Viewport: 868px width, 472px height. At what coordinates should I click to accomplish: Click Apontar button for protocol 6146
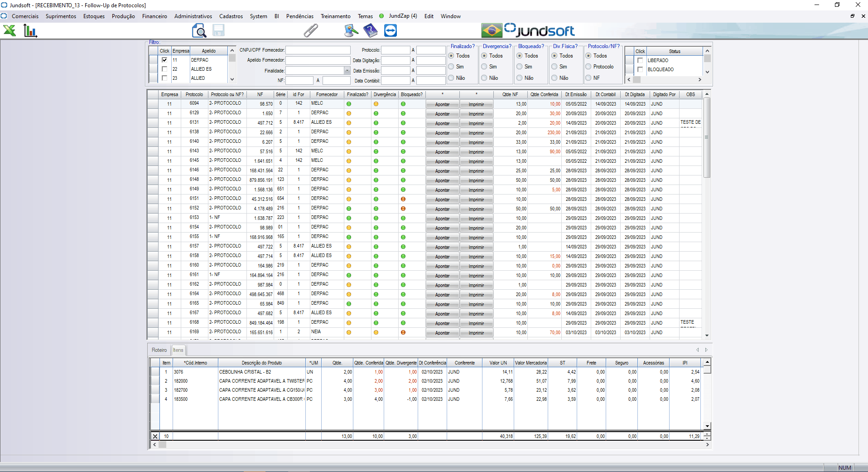(x=443, y=171)
